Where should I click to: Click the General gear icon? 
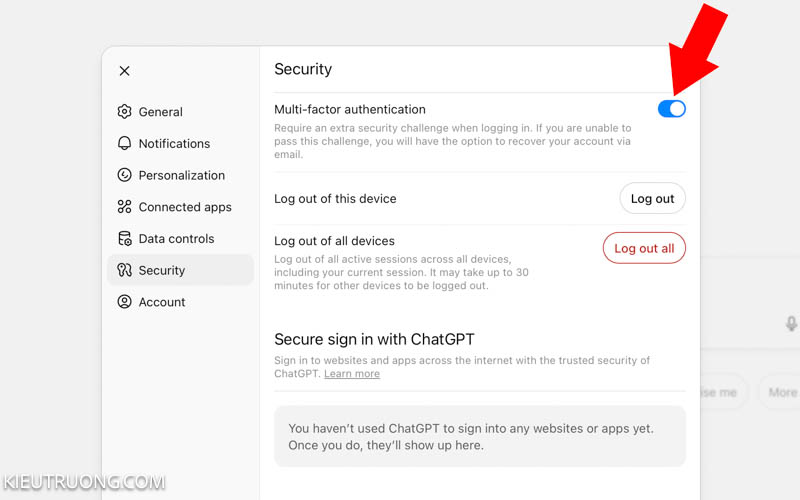click(x=125, y=112)
